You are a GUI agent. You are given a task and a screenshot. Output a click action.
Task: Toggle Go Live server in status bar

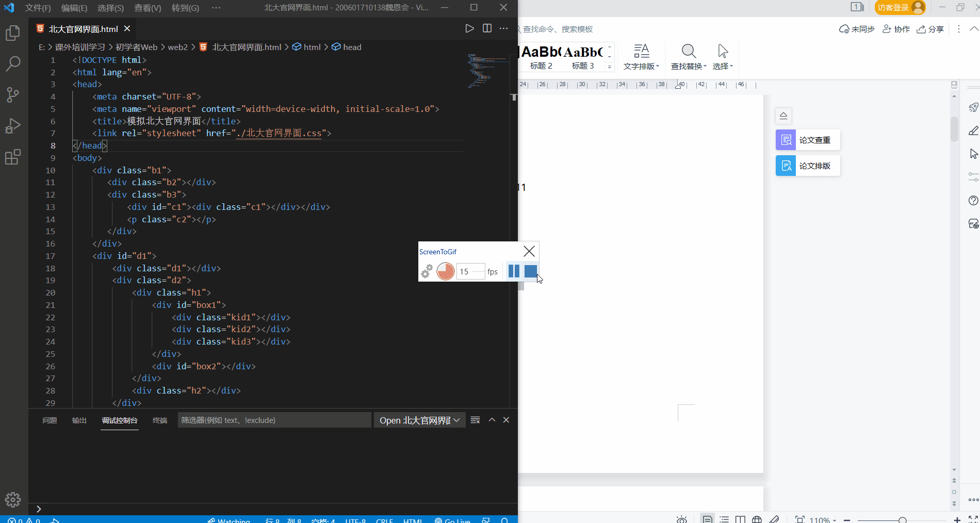[452, 520]
